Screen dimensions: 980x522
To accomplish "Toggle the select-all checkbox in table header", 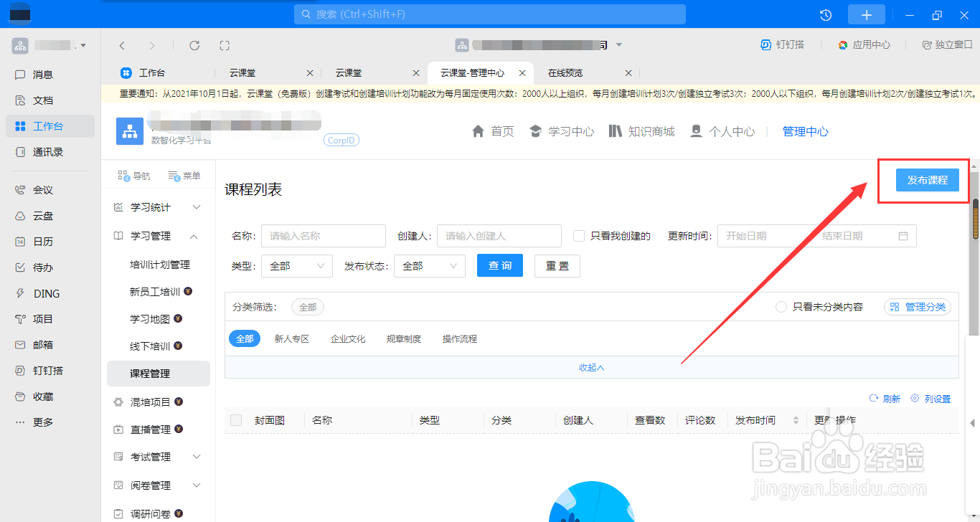I will 236,420.
